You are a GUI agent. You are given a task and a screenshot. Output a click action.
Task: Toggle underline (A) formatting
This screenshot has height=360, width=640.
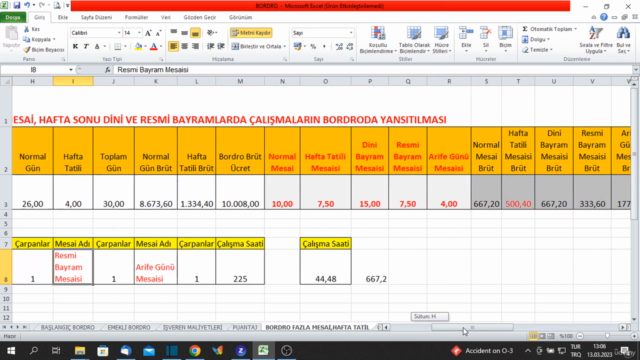point(97,47)
